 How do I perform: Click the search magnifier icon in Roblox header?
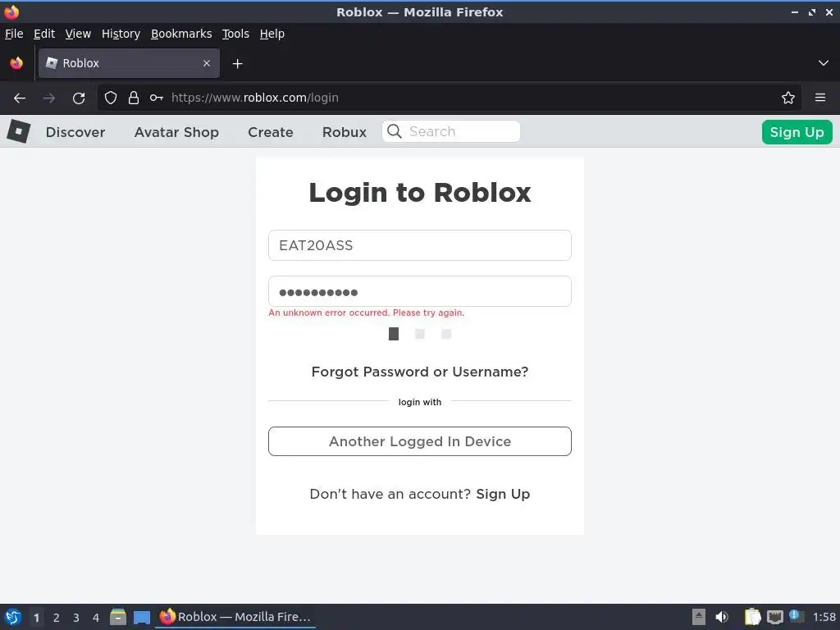tap(395, 131)
